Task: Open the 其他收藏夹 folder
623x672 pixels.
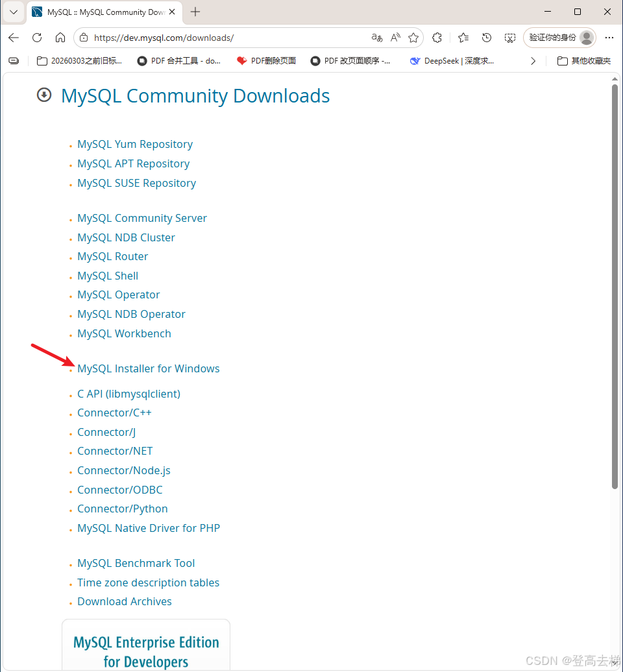Action: click(x=584, y=61)
